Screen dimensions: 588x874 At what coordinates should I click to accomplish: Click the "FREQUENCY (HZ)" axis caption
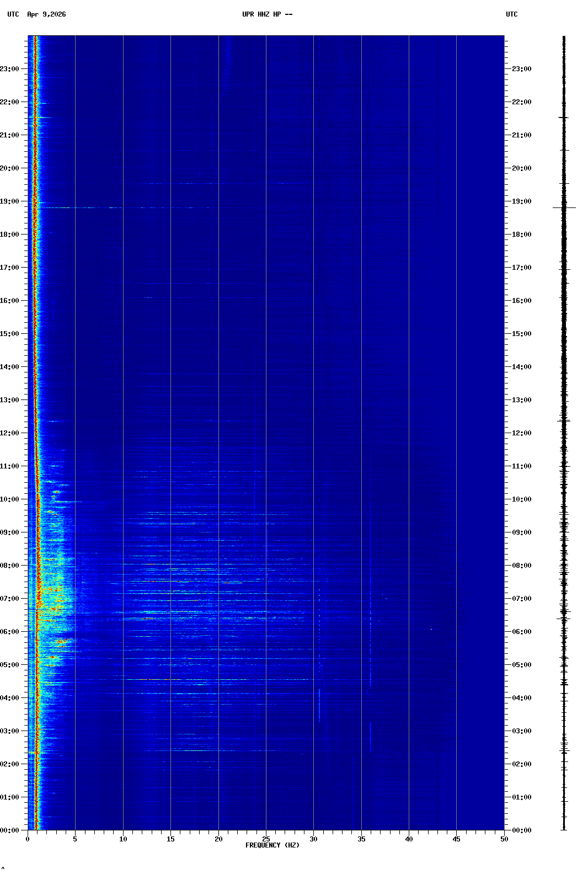(272, 845)
